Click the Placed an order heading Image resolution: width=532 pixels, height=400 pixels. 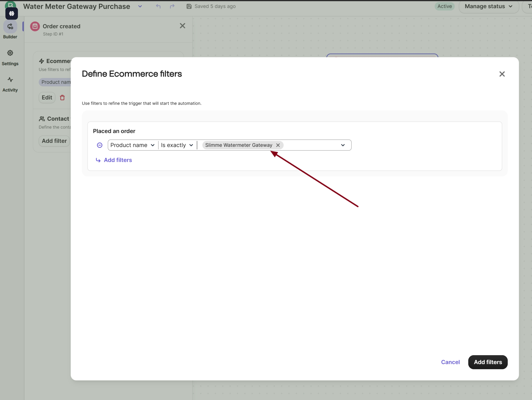pyautogui.click(x=114, y=131)
